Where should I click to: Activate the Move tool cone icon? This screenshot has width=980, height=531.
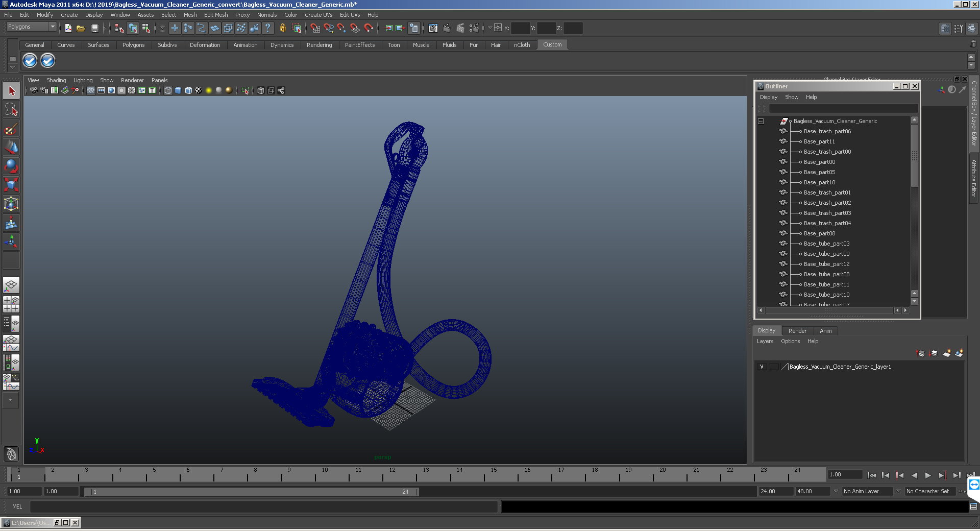(11, 147)
